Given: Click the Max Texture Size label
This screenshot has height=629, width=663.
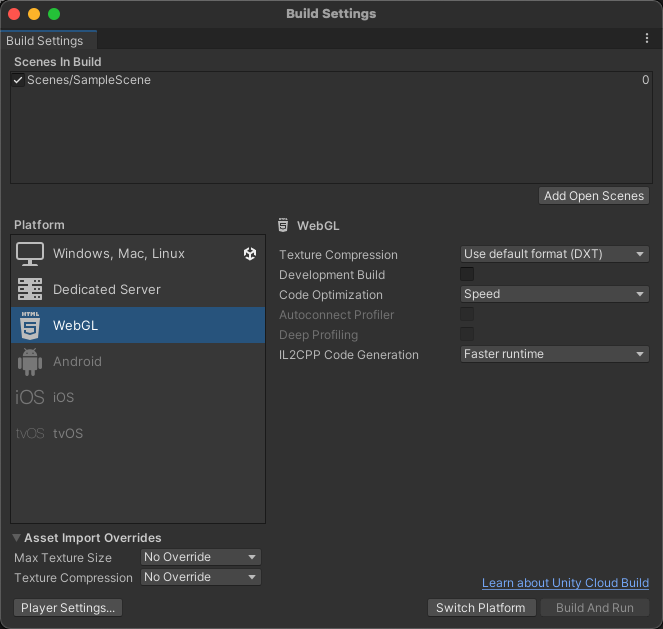Looking at the screenshot, I should pyautogui.click(x=63, y=558).
